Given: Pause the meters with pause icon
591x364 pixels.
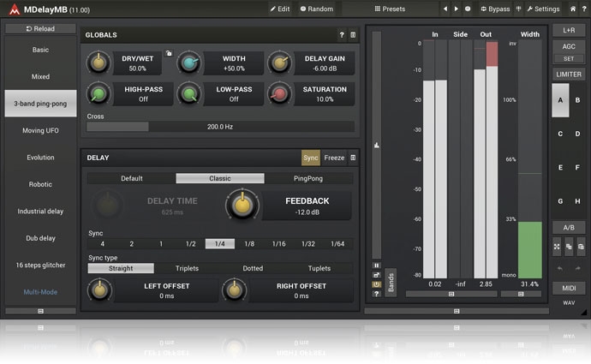Looking at the screenshot, I should click(375, 265).
